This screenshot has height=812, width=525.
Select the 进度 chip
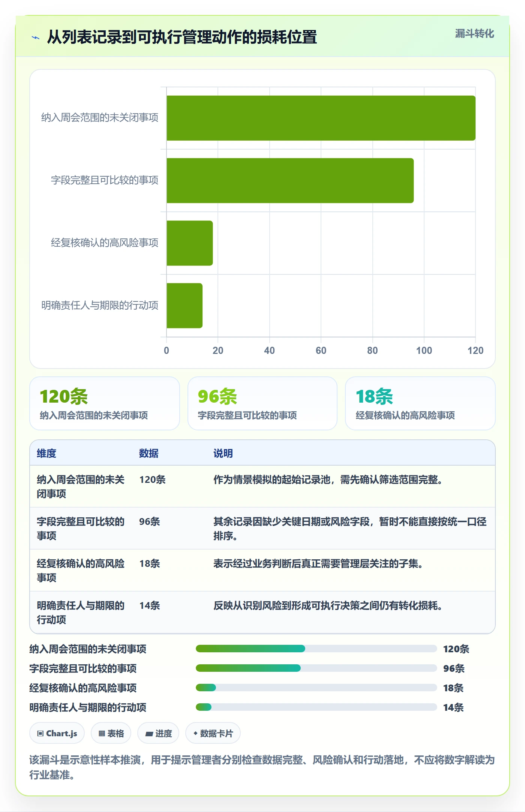pyautogui.click(x=158, y=733)
